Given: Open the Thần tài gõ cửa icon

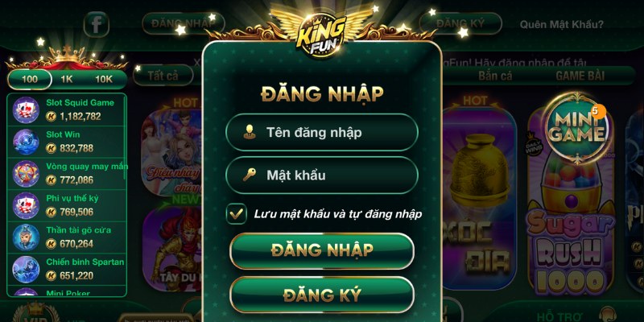Looking at the screenshot, I should click(x=26, y=237).
